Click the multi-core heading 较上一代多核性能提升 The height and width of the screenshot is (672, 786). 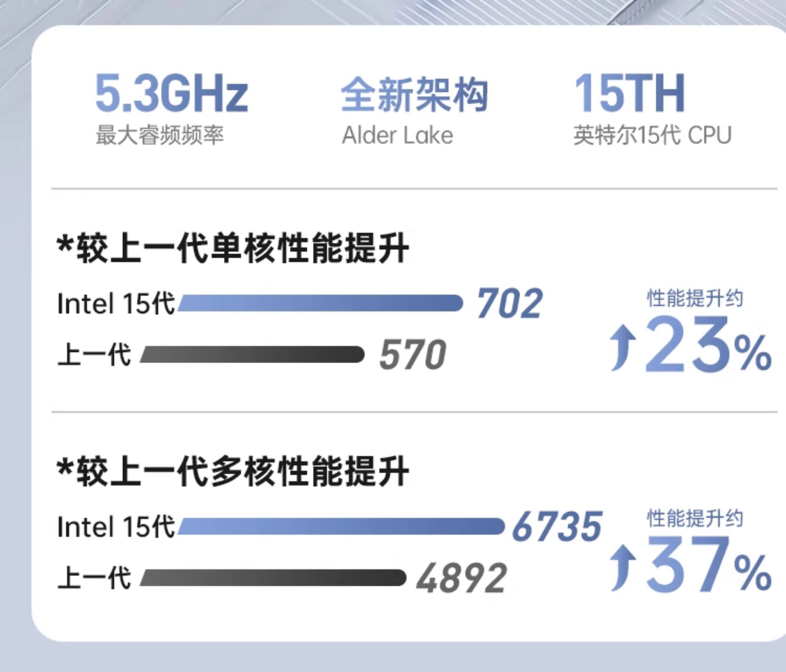point(233,472)
